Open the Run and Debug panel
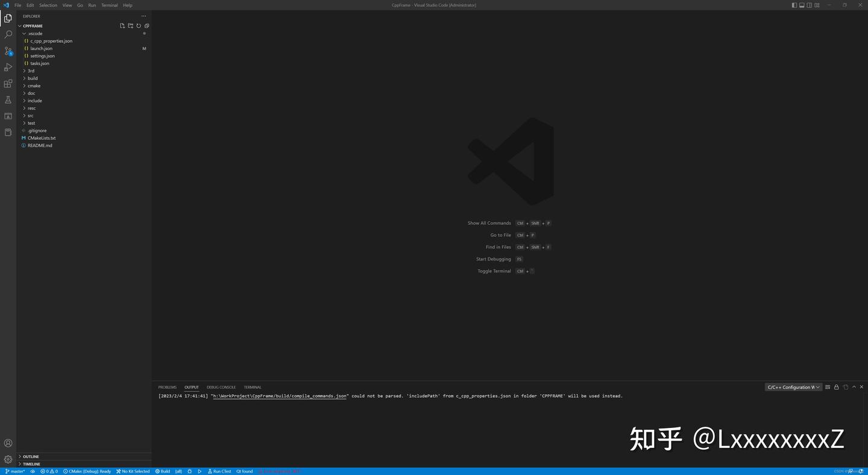 (x=8, y=67)
